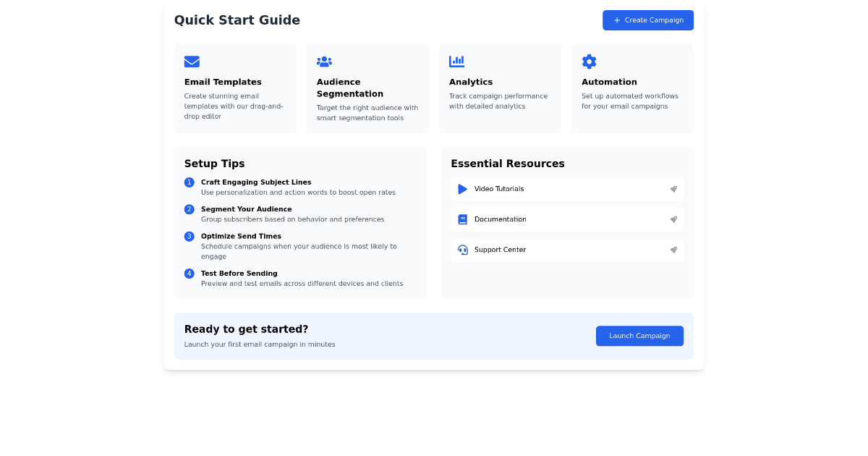868x456 pixels.
Task: Open the bar chart icon above Analytics
Action: coord(456,62)
